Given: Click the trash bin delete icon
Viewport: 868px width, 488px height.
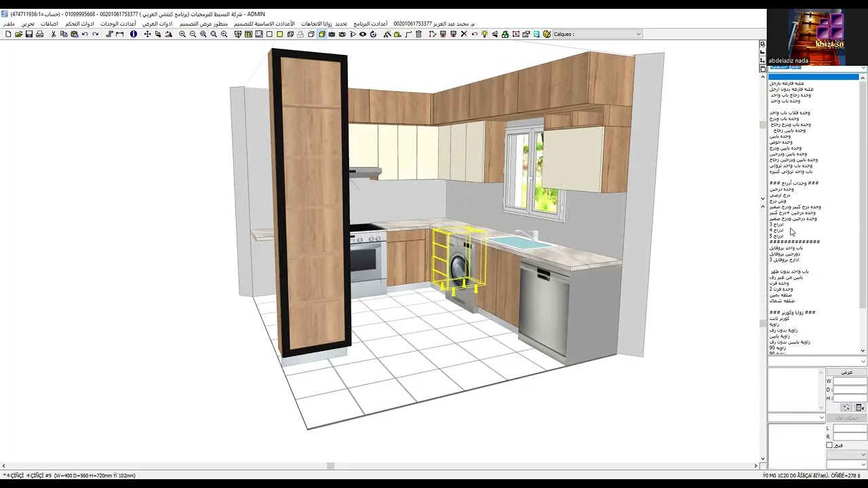Looking at the screenshot, I should pos(419,34).
